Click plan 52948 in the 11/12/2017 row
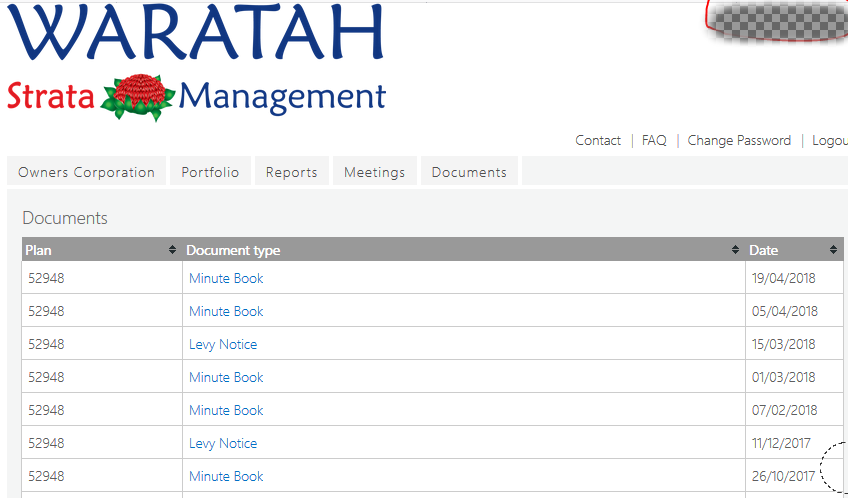This screenshot has width=848, height=498. point(46,443)
